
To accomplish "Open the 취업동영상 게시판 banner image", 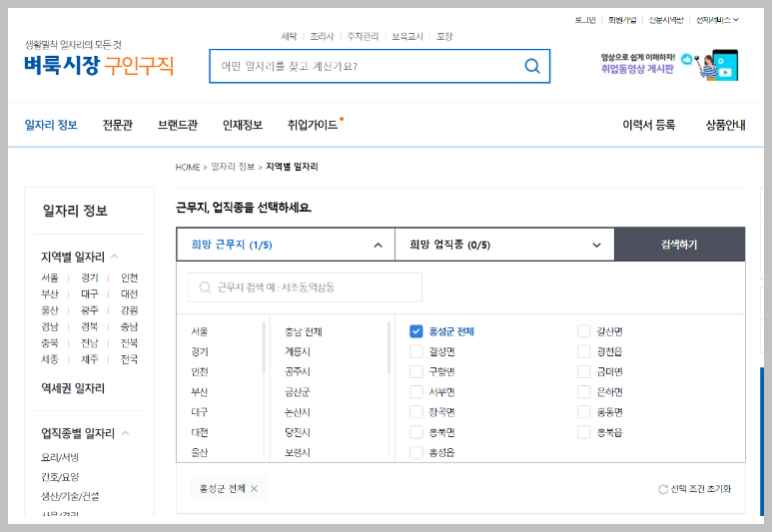I will 669,65.
